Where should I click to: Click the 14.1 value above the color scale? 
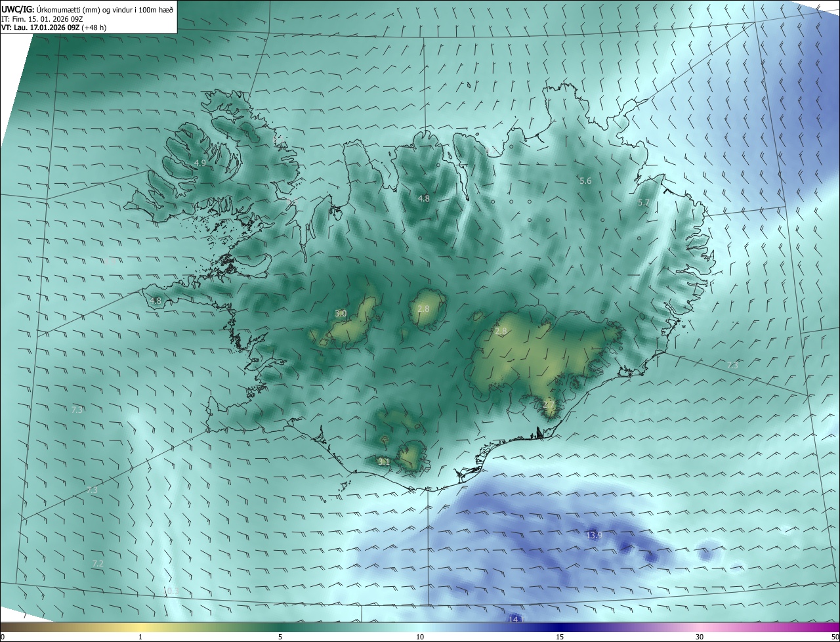click(x=517, y=618)
